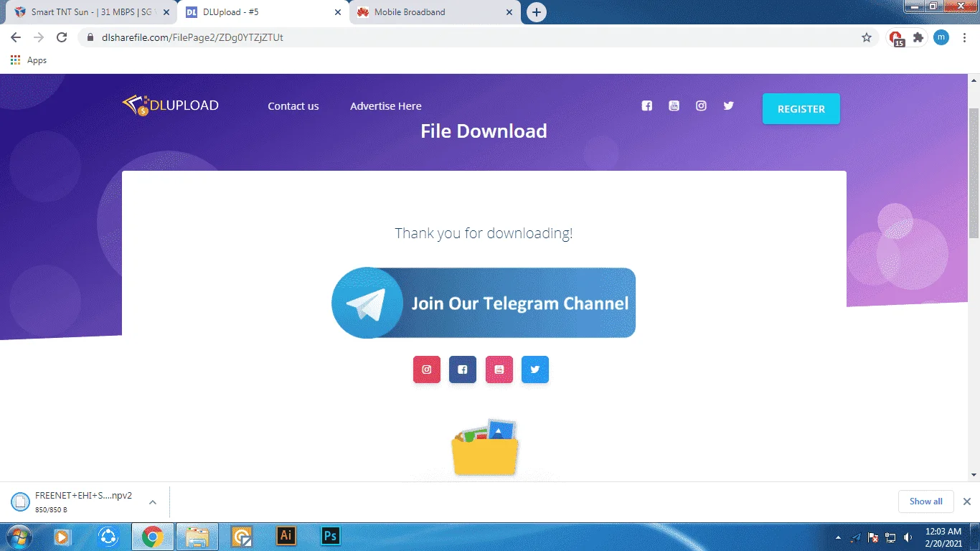The height and width of the screenshot is (551, 980).
Task: Go back with the browser back arrow
Action: coord(16,37)
